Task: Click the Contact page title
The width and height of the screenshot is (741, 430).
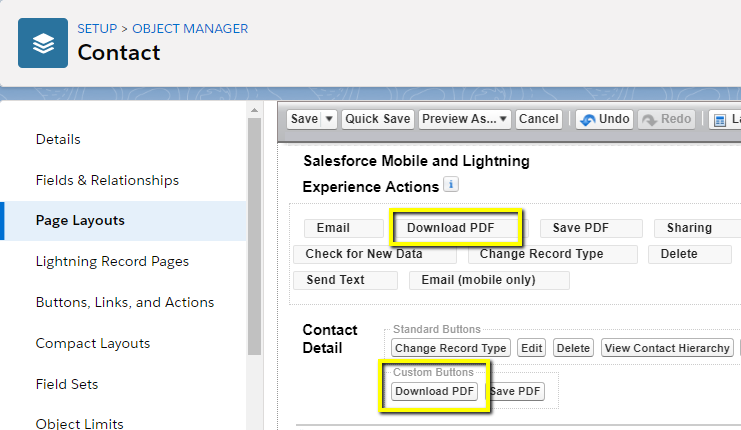Action: click(119, 52)
